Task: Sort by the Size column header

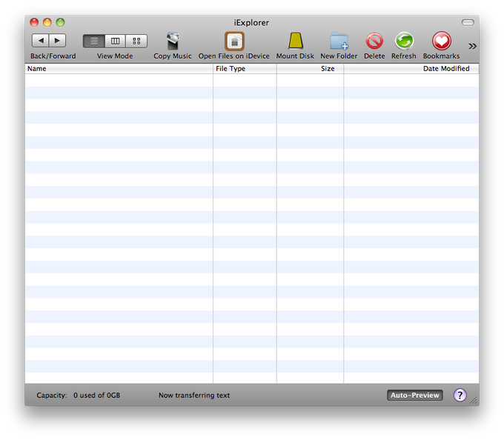Action: coord(310,69)
